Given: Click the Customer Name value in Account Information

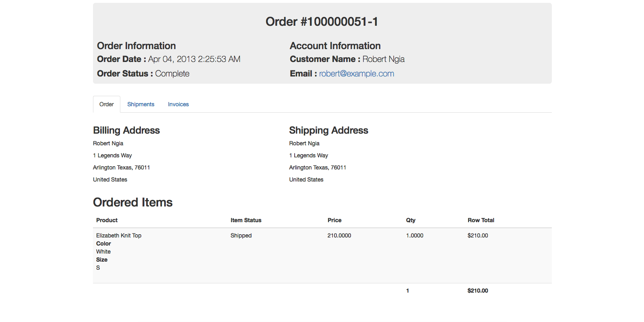Looking at the screenshot, I should (x=383, y=59).
